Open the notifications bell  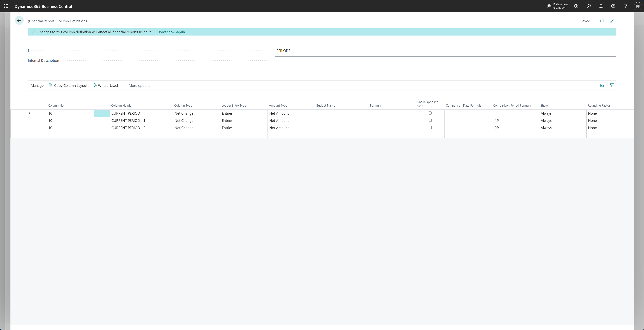(601, 6)
